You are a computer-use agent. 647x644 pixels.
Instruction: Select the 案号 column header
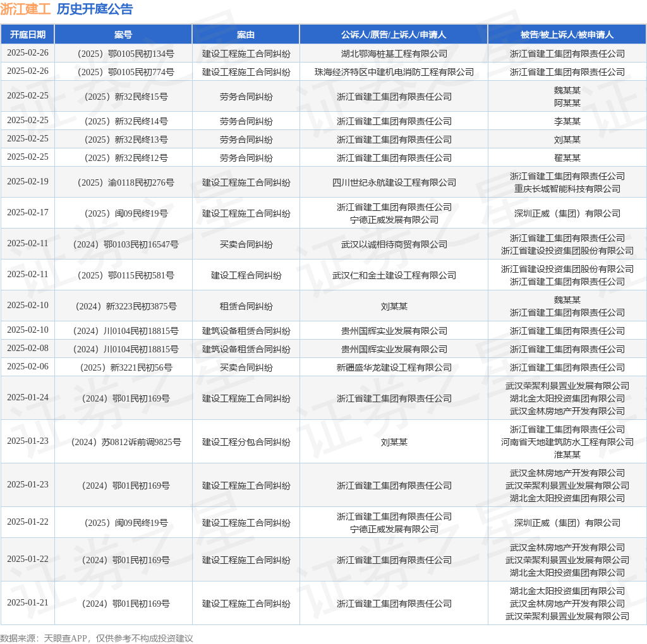pos(123,35)
